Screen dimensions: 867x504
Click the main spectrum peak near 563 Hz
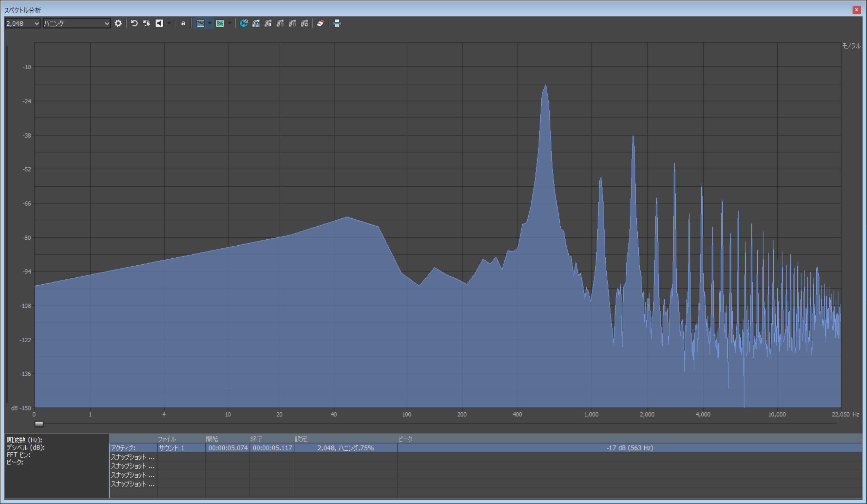tap(546, 85)
